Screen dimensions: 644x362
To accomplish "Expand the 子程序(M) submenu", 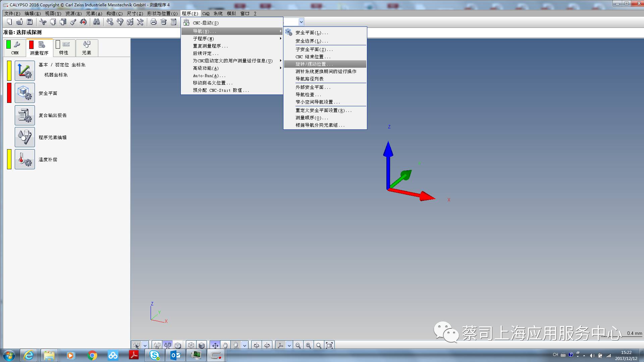I will [232, 39].
